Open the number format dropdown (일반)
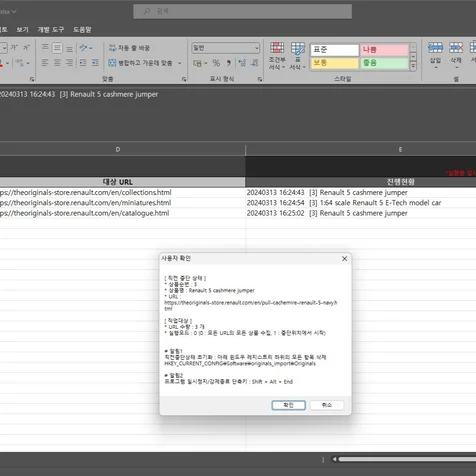Screen dimensions: 476x476 point(225,48)
